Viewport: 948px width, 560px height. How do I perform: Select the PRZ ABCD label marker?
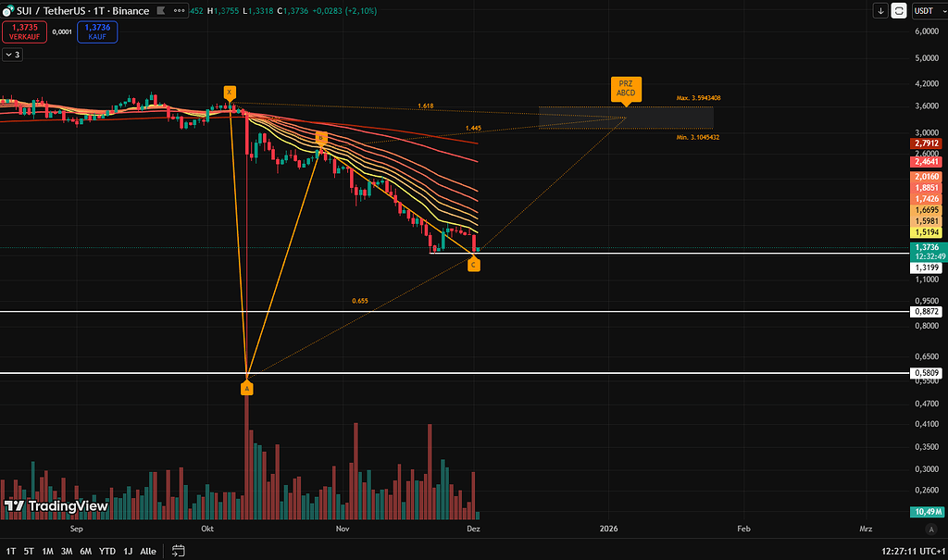pyautogui.click(x=627, y=89)
